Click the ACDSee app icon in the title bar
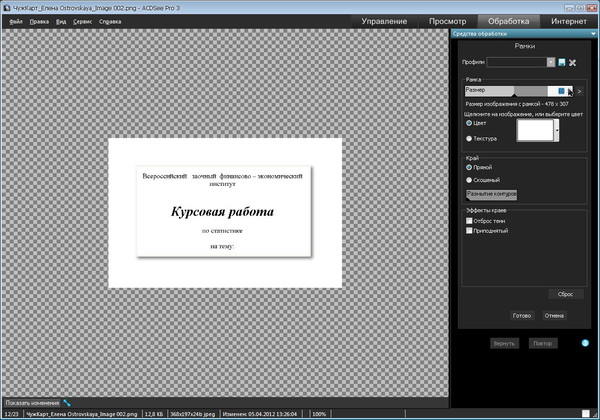600x420 pixels. tap(6, 8)
